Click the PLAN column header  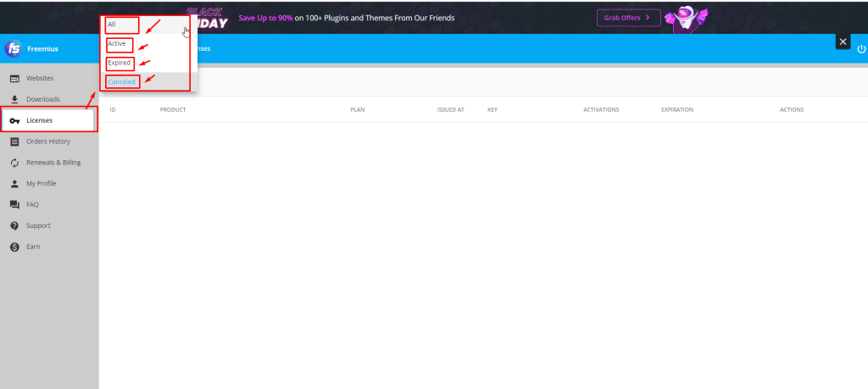(x=358, y=109)
